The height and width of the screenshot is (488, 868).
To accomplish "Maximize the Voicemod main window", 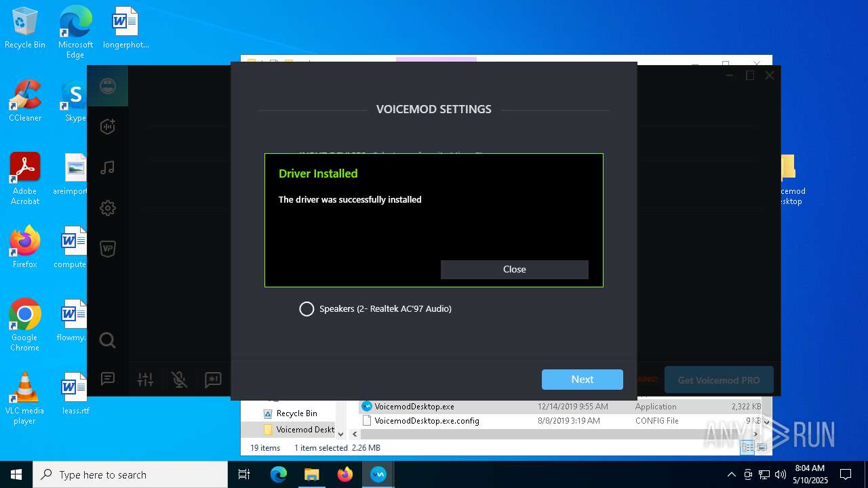I will (750, 75).
